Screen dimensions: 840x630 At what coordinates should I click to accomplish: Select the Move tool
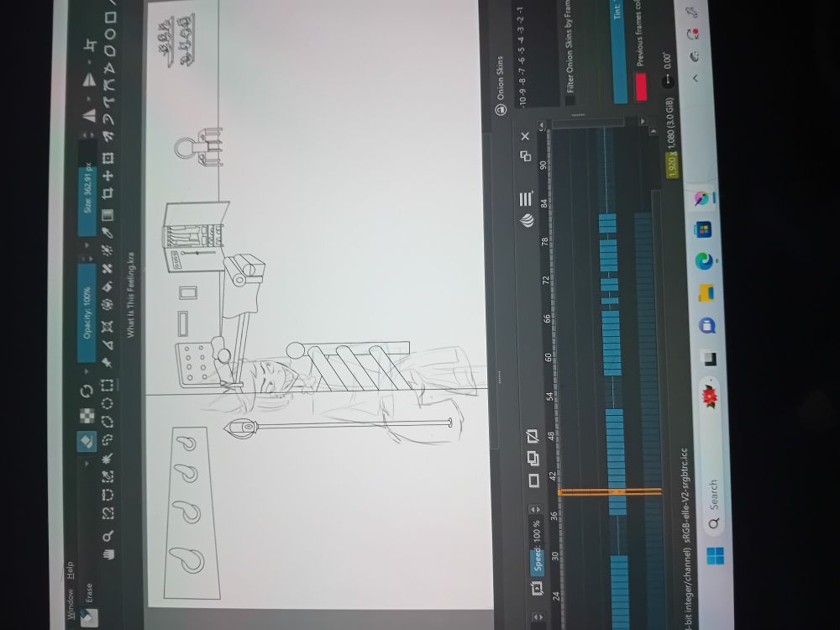[108, 176]
